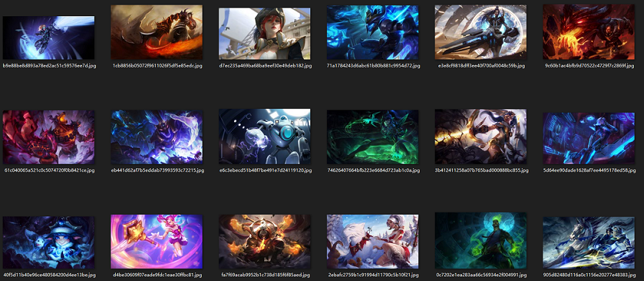Click the filename text beginning d7ec235a469b

pyautogui.click(x=265, y=65)
